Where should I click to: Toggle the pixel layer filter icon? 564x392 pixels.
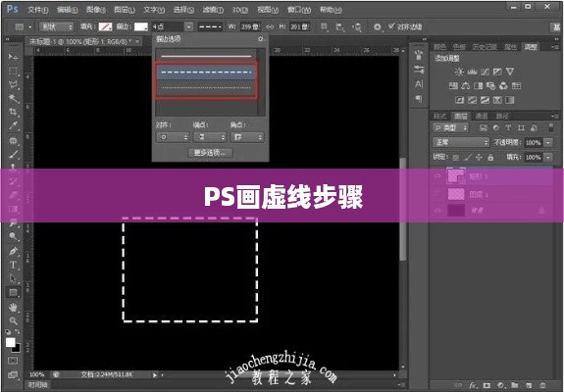pyautogui.click(x=483, y=128)
